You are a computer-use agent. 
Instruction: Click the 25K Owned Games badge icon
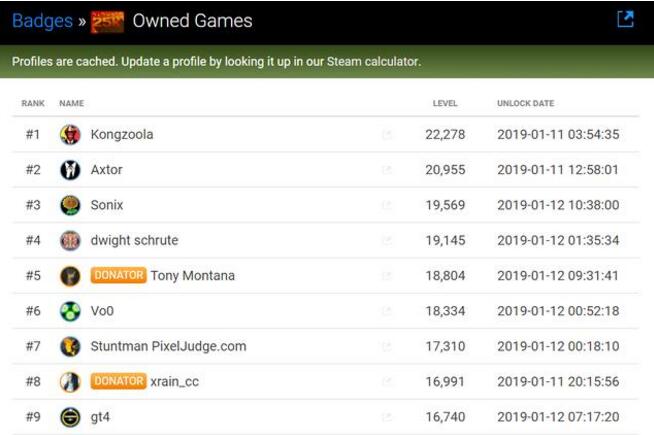click(108, 21)
